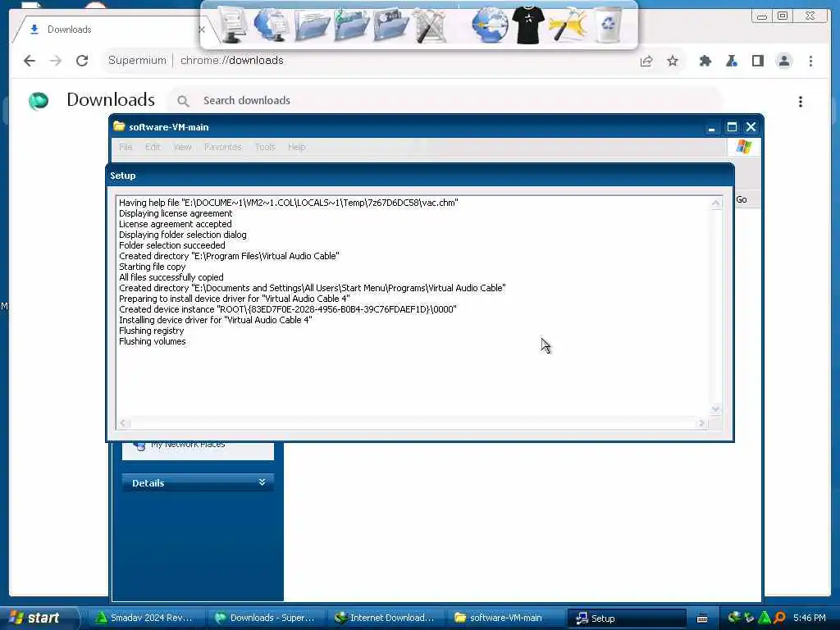Image resolution: width=840 pixels, height=630 pixels.
Task: Click Go button in explorer address bar
Action: [742, 199]
